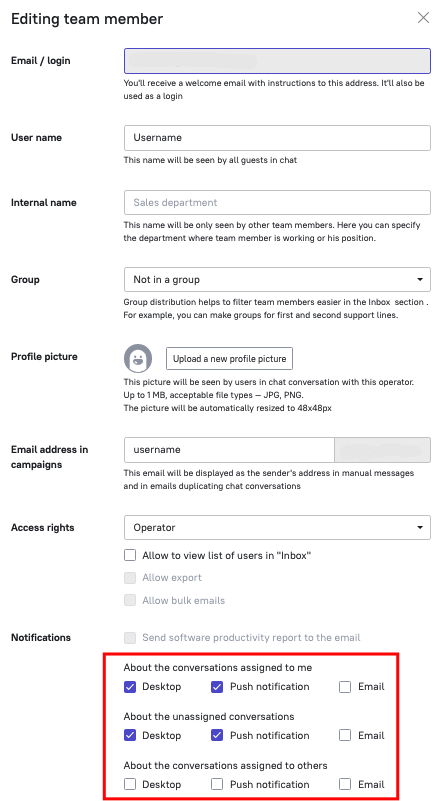Upload a new profile picture
443x801 pixels.
point(229,359)
